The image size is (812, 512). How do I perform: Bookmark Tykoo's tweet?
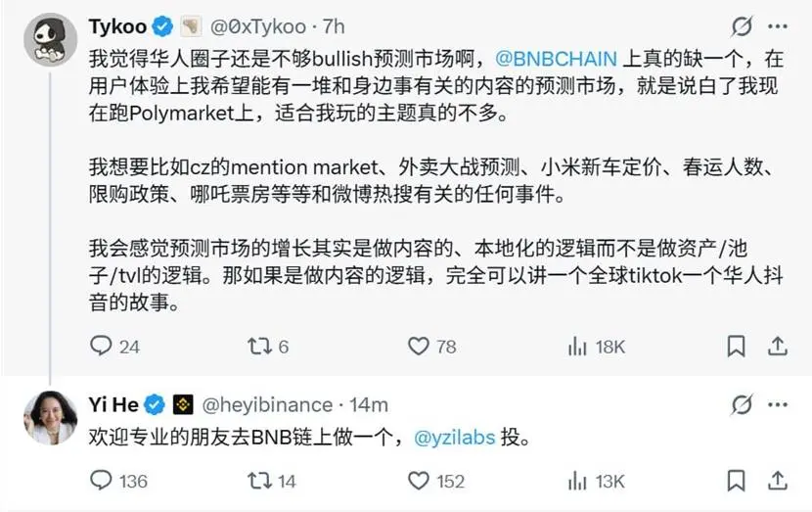click(734, 346)
